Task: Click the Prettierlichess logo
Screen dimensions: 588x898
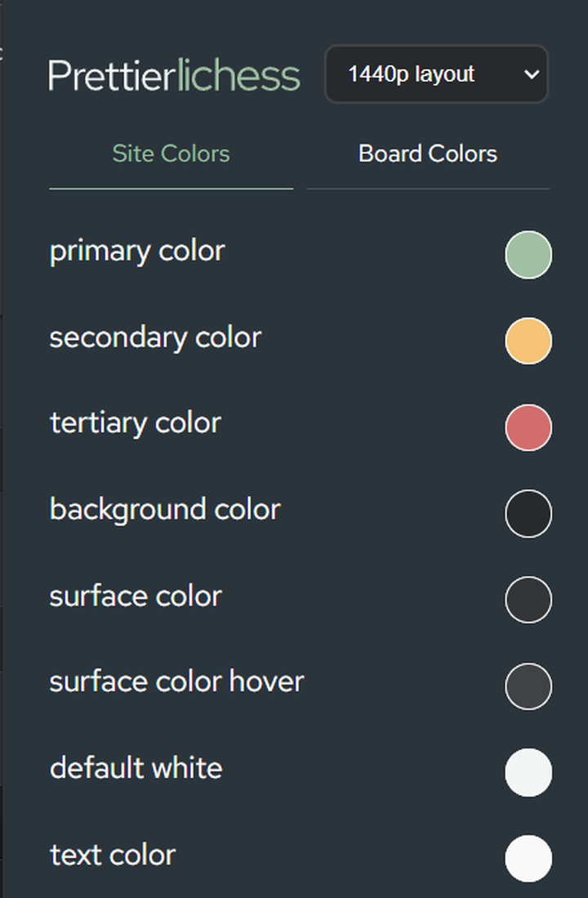Action: [x=174, y=75]
